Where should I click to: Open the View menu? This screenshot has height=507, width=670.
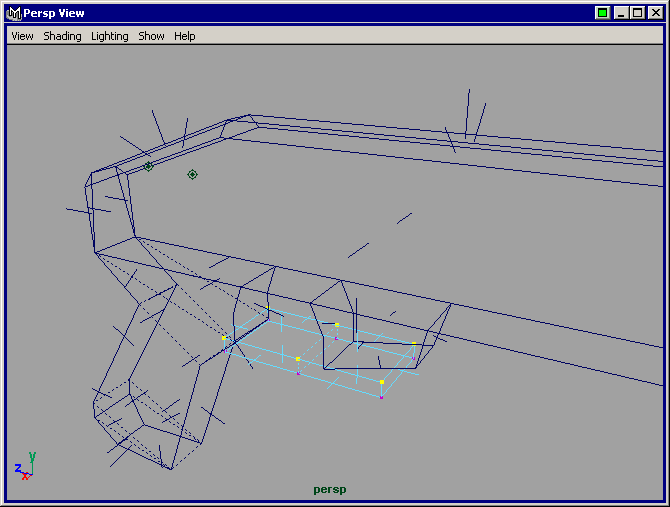(22, 36)
